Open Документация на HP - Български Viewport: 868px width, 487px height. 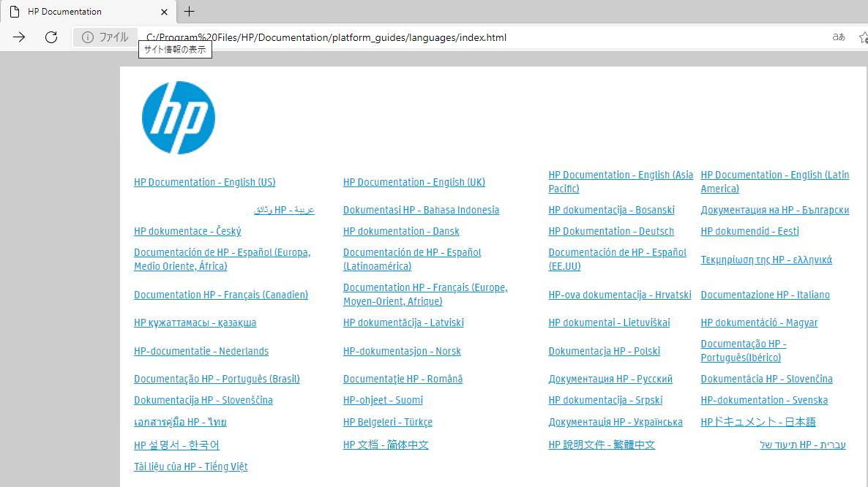[775, 210]
